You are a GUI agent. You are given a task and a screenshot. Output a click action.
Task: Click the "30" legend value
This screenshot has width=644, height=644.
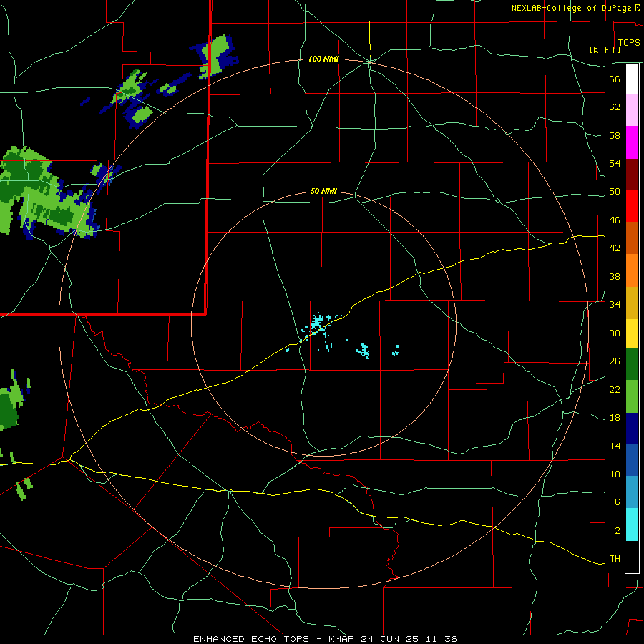(x=615, y=333)
